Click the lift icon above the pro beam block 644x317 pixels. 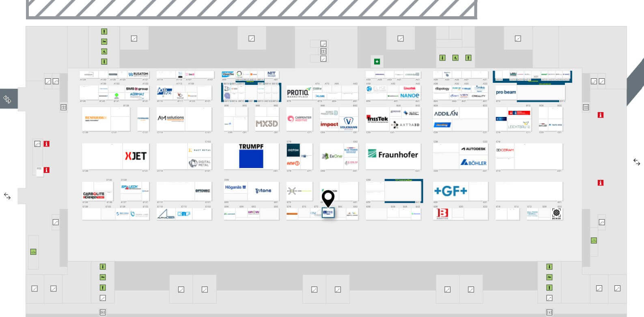pos(518,39)
